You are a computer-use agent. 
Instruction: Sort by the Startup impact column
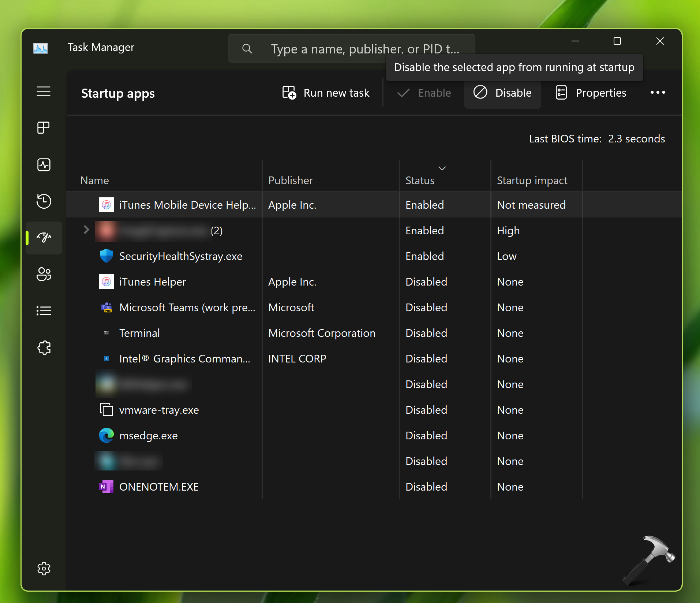pyautogui.click(x=532, y=180)
